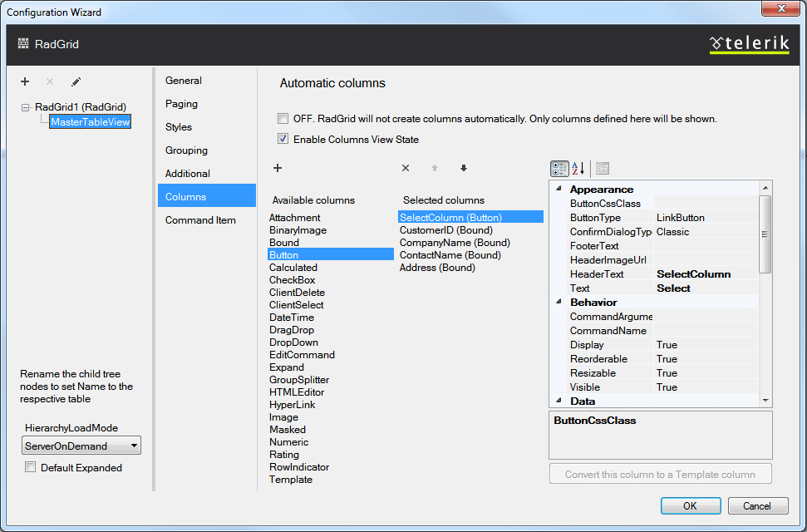Click the add tree node plus icon

25,81
